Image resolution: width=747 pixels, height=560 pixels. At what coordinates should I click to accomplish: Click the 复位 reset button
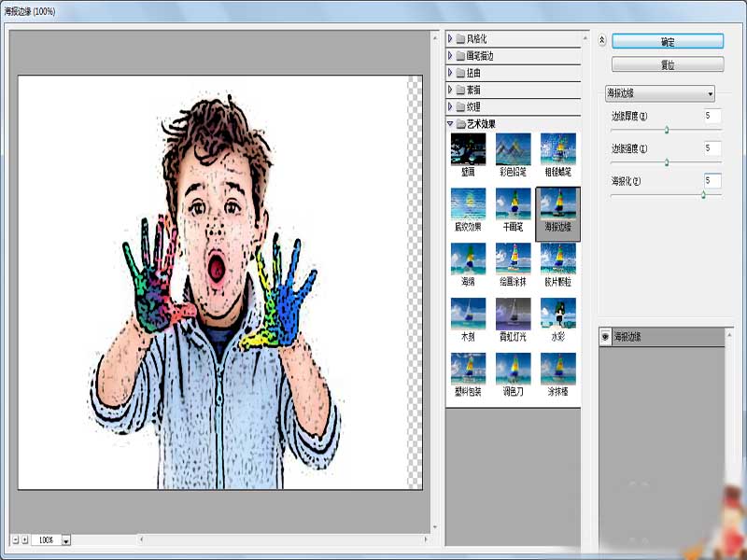(x=668, y=64)
